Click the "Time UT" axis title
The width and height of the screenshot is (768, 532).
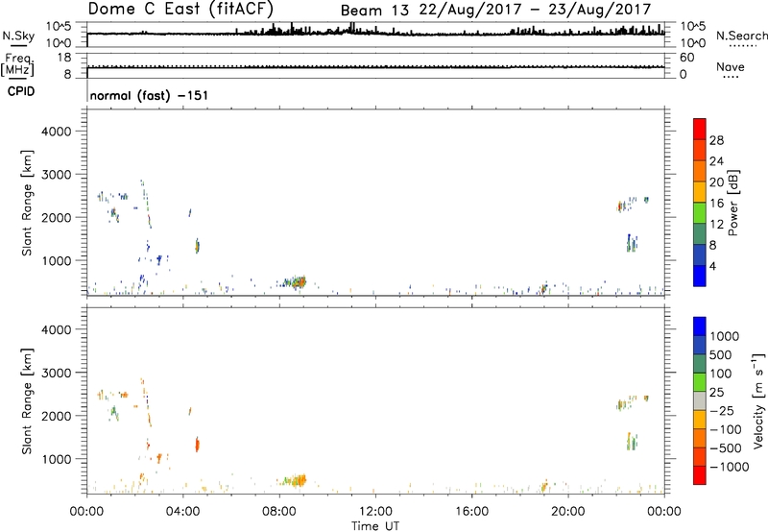click(x=375, y=526)
